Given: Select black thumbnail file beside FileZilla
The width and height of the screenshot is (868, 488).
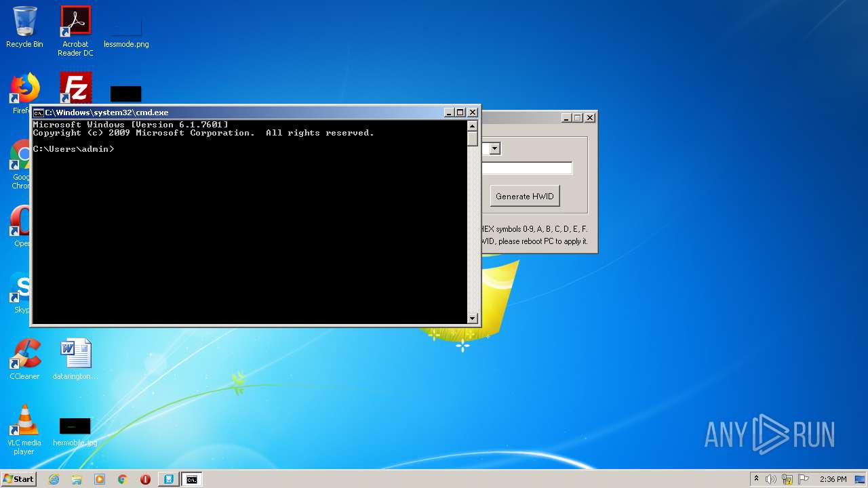Looking at the screenshot, I should coord(126,94).
